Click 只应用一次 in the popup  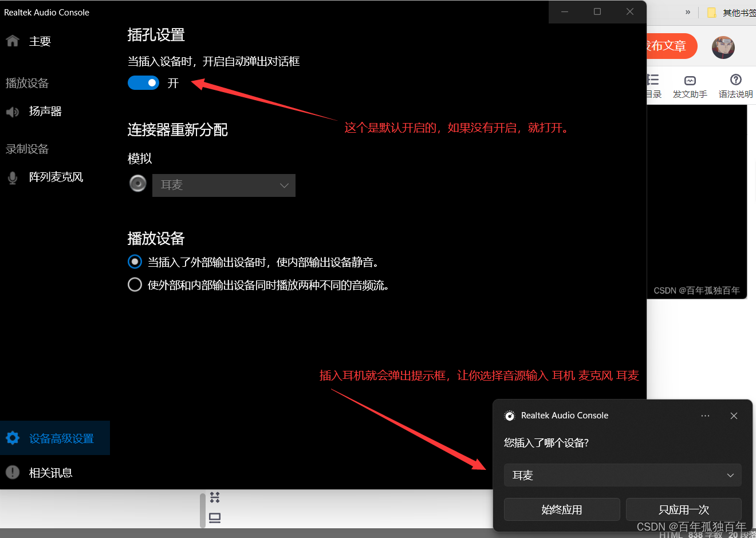[x=684, y=509]
